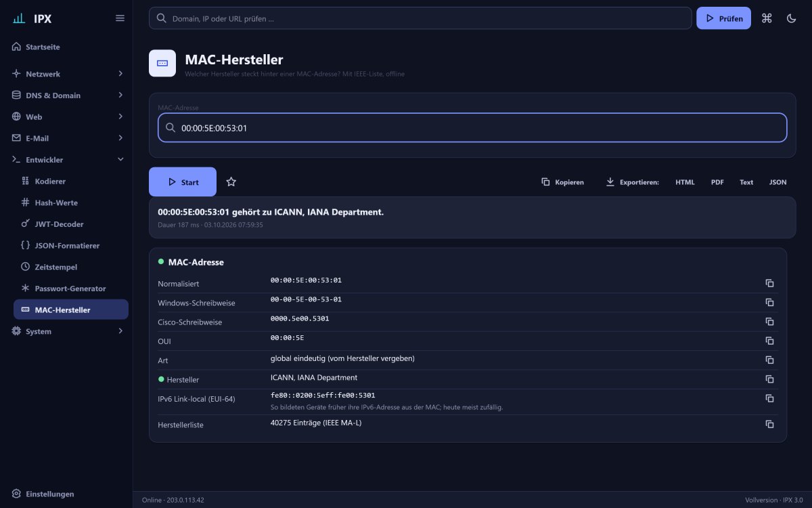Export the result as PDF
This screenshot has width=812, height=508.
(717, 182)
